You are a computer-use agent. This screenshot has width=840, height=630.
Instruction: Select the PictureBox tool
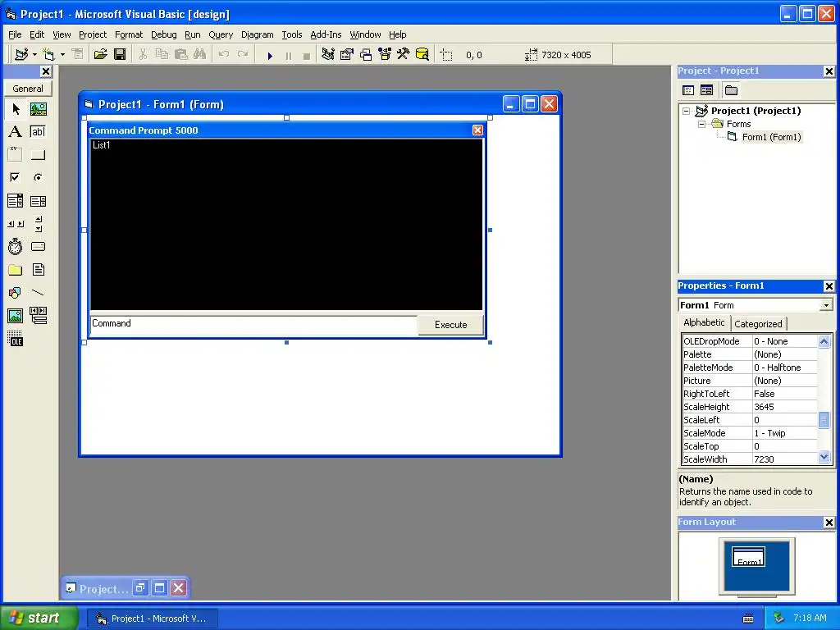pos(38,109)
